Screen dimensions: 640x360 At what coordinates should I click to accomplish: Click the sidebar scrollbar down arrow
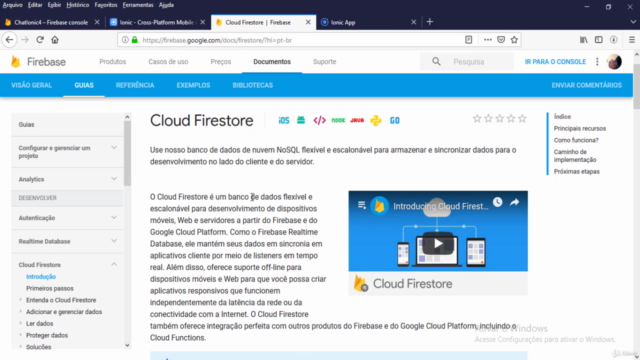(x=127, y=345)
